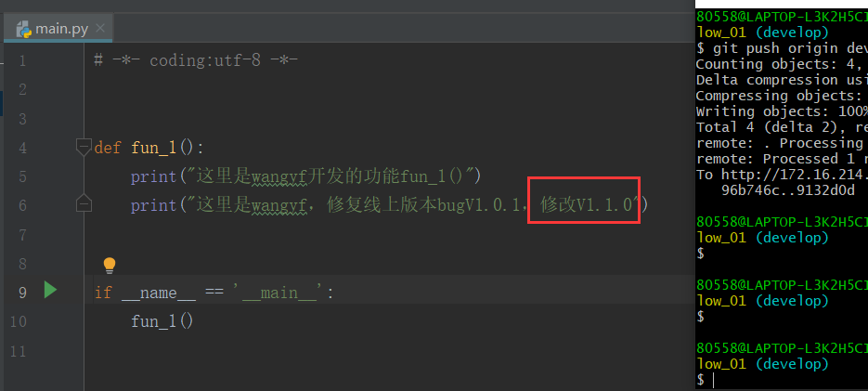Click the Python file icon on main.py tab
This screenshot has width=868, height=391.
(23, 29)
